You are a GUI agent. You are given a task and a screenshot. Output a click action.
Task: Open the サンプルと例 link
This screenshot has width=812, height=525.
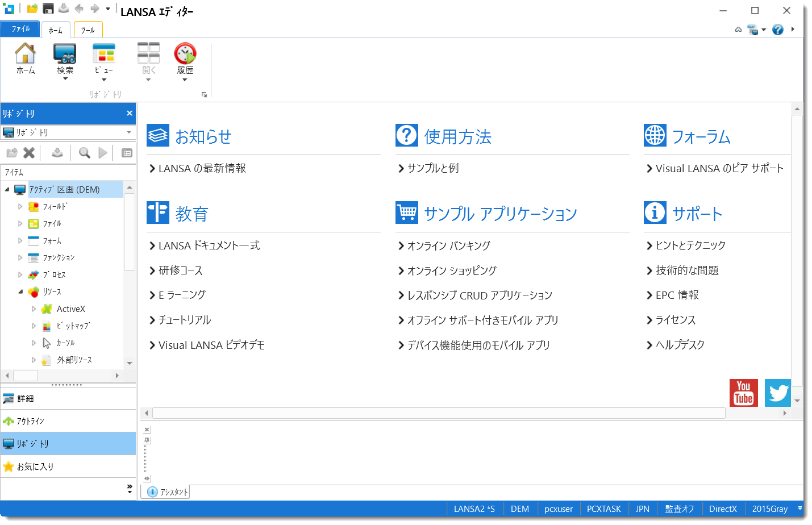point(433,168)
